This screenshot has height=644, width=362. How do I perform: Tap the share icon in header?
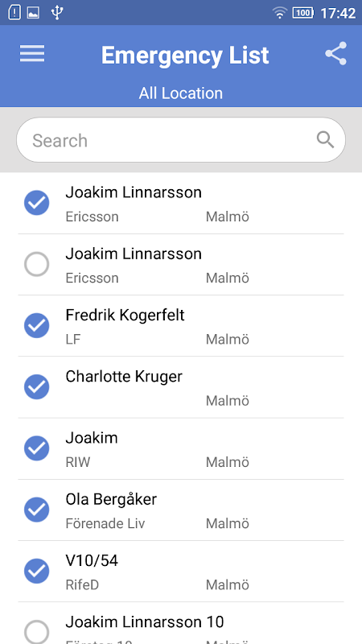point(335,53)
